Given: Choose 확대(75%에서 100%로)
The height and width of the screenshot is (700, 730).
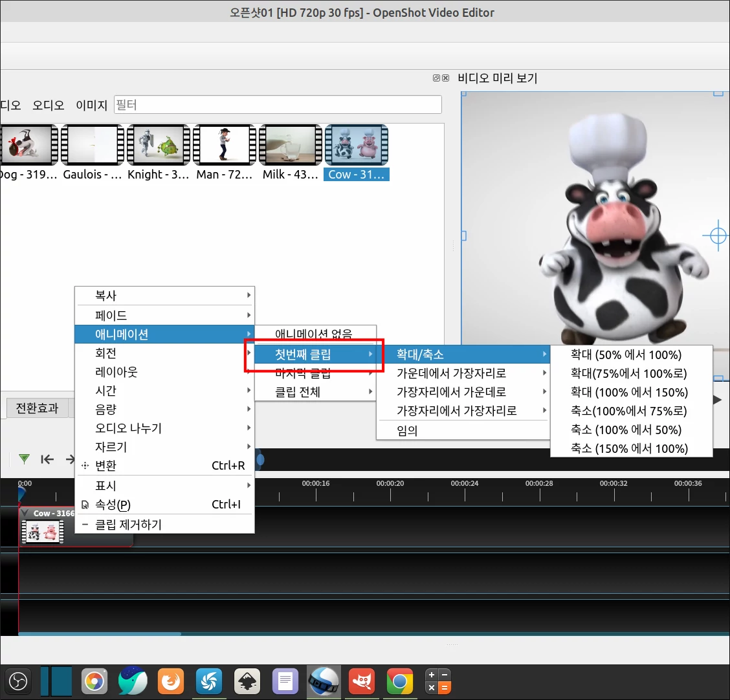Looking at the screenshot, I should coord(631,373).
